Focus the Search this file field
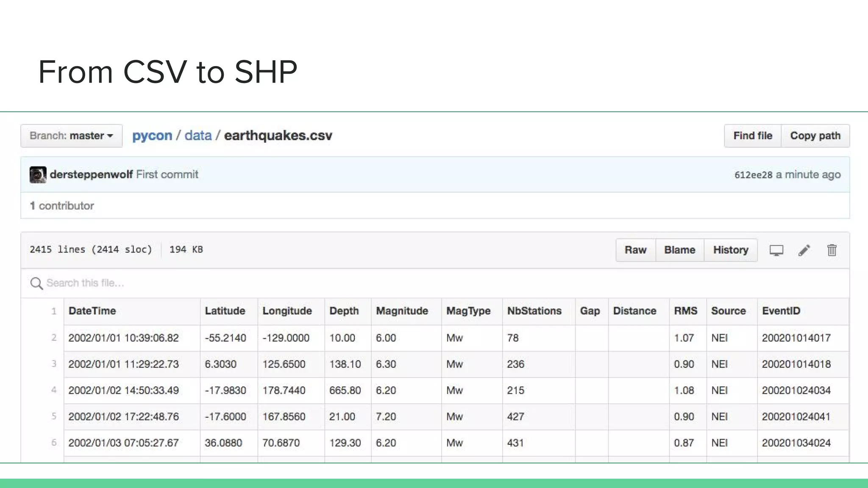The image size is (868, 488). [435, 283]
